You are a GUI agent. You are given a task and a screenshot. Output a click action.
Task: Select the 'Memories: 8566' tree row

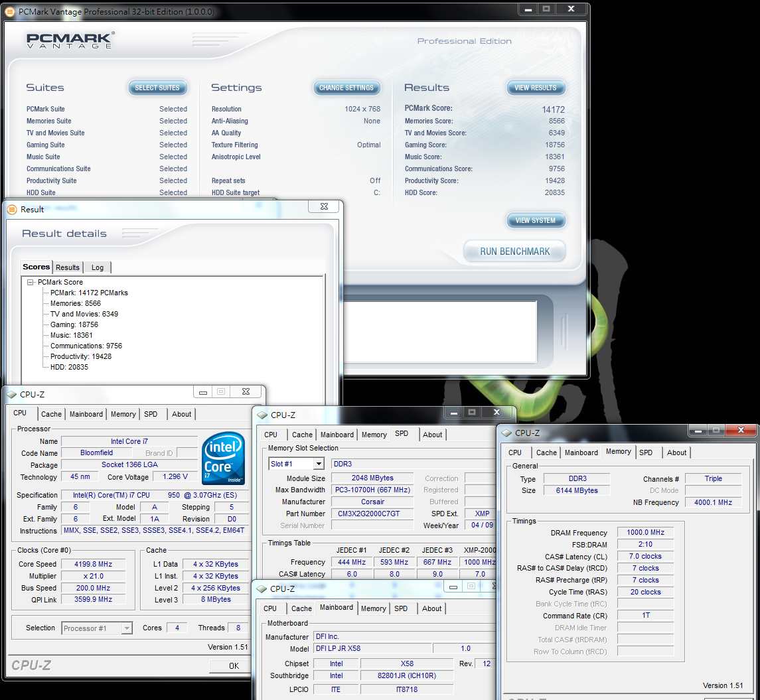(x=76, y=303)
